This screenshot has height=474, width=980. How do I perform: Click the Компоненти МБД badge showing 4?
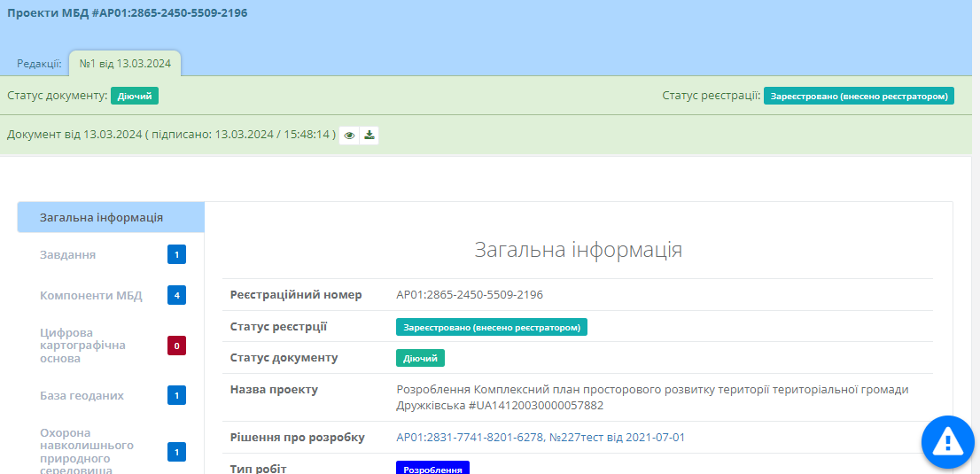click(x=176, y=296)
